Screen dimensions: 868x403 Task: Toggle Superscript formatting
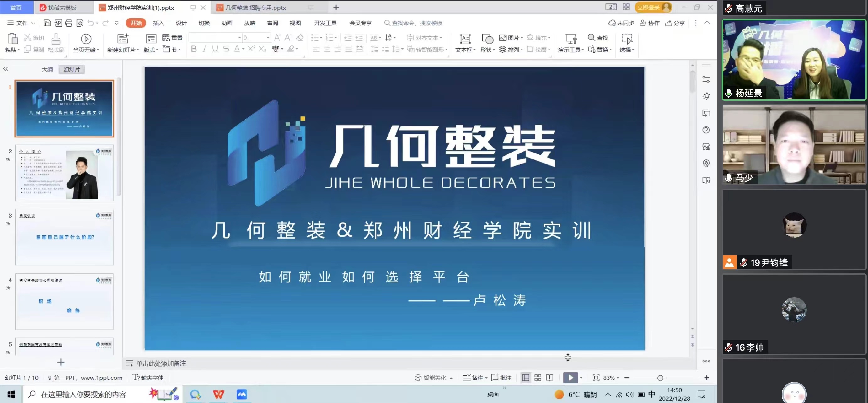pyautogui.click(x=251, y=49)
